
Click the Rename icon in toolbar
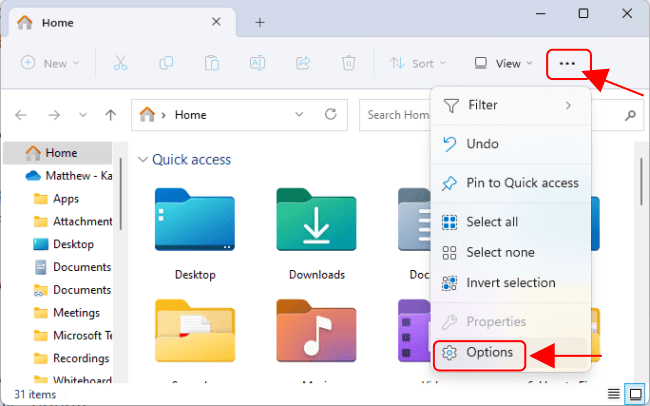(x=257, y=63)
